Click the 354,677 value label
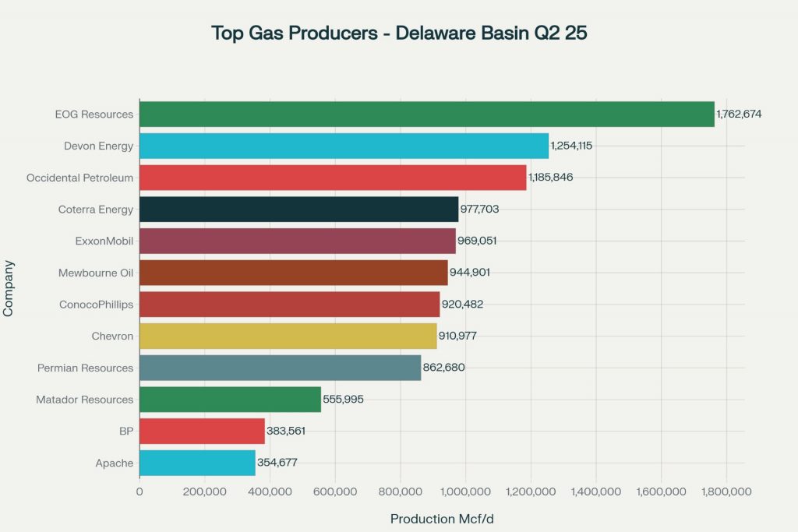This screenshot has width=798, height=532. (x=277, y=463)
